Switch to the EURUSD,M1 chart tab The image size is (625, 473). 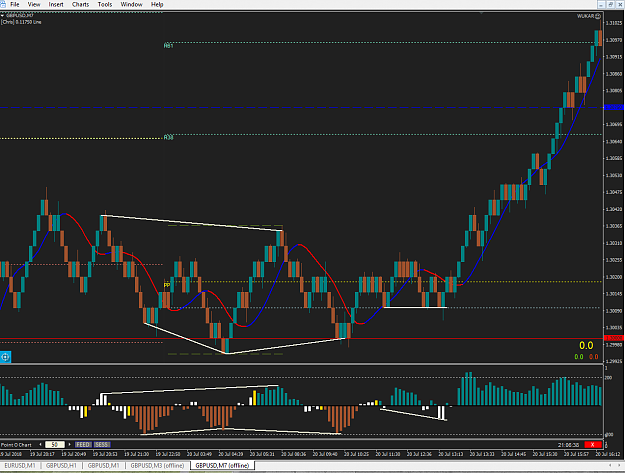click(20, 465)
